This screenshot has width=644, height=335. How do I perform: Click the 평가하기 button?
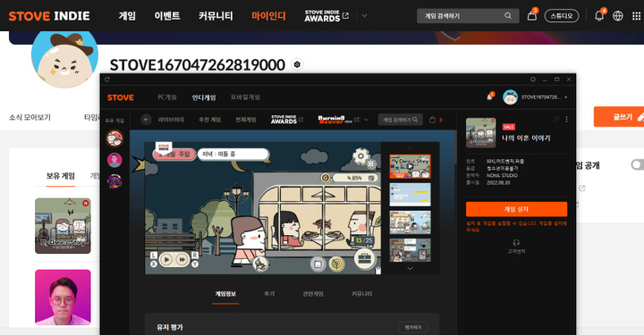point(413,327)
